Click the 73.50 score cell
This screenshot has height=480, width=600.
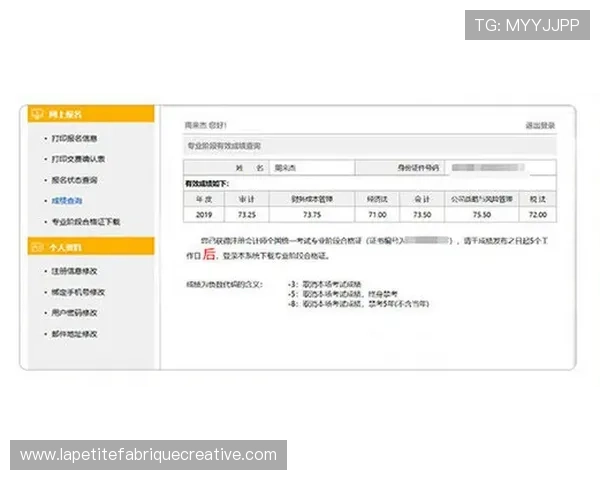tap(422, 215)
